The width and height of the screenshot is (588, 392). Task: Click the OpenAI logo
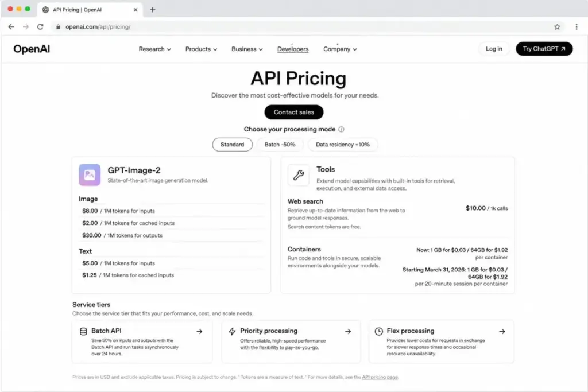click(32, 49)
